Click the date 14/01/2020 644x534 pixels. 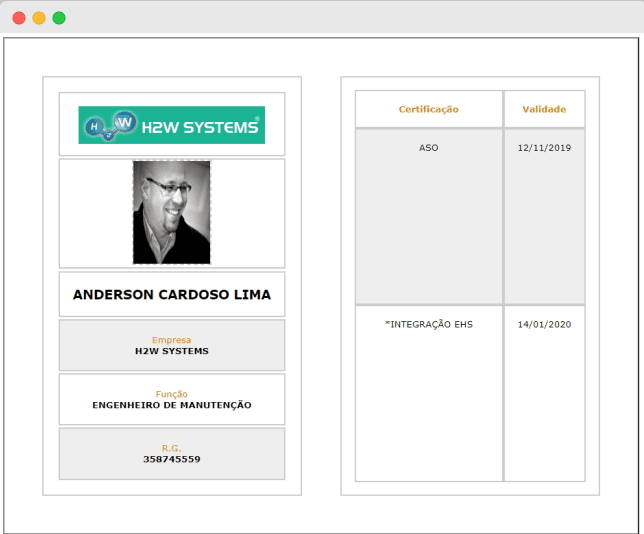tap(544, 325)
